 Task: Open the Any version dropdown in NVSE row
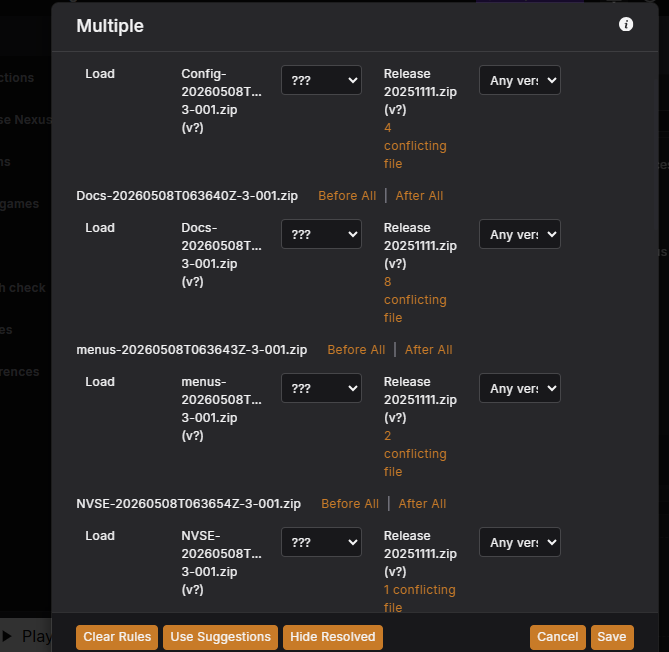pos(520,542)
